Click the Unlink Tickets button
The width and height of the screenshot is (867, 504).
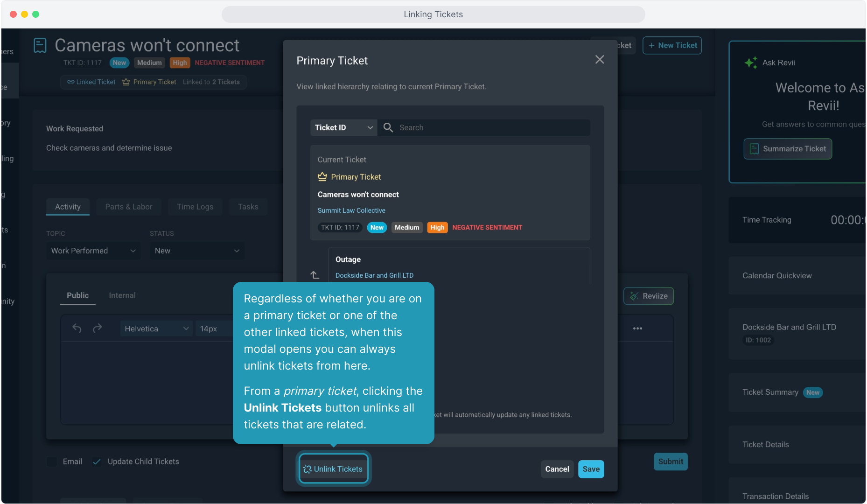point(333,469)
